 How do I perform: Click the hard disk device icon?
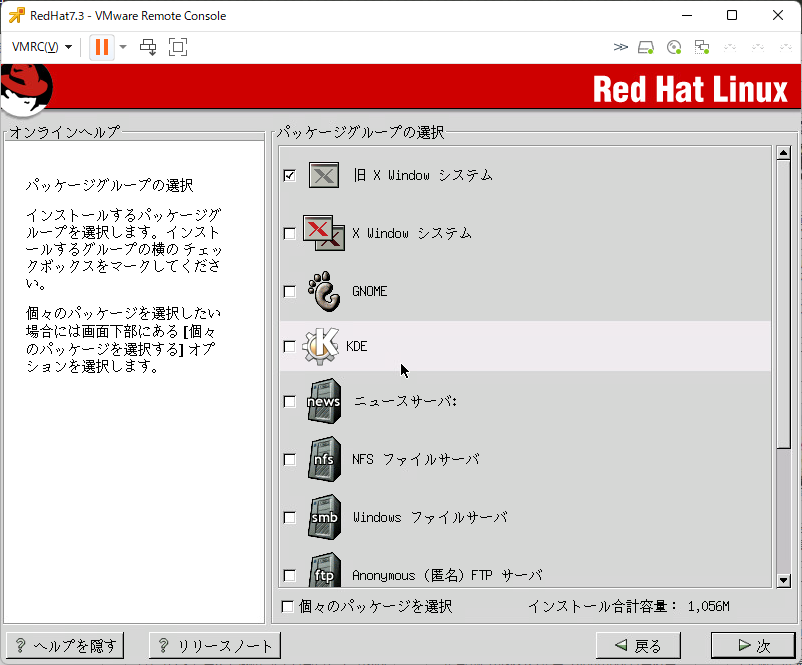[x=646, y=48]
